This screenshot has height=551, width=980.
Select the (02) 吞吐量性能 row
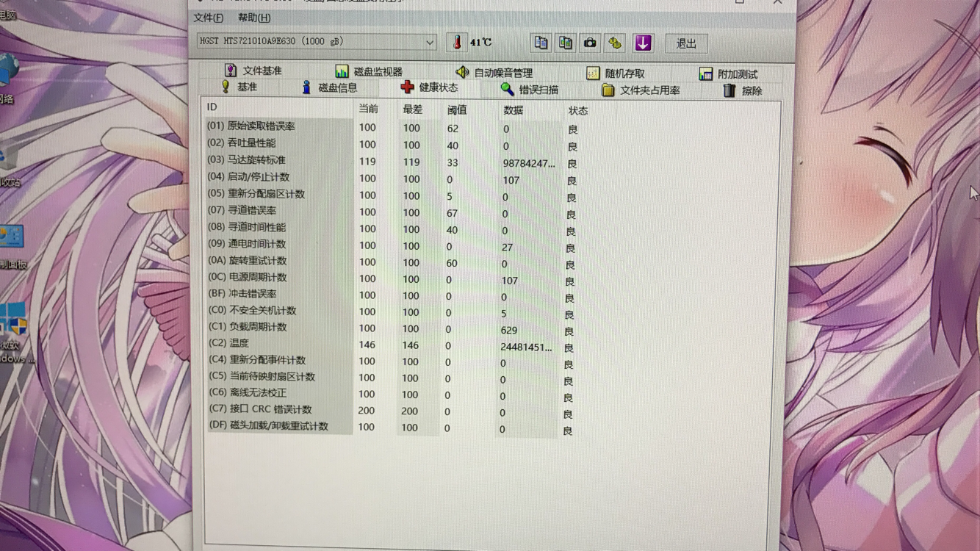(393, 144)
